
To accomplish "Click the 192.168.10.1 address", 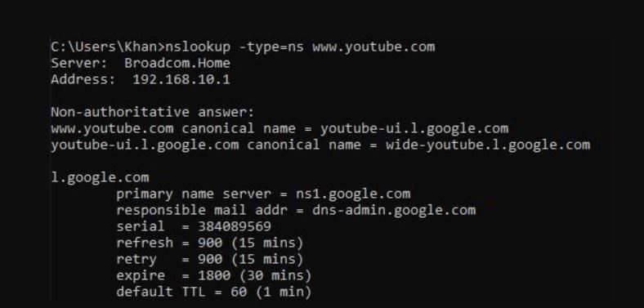I will point(181,79).
